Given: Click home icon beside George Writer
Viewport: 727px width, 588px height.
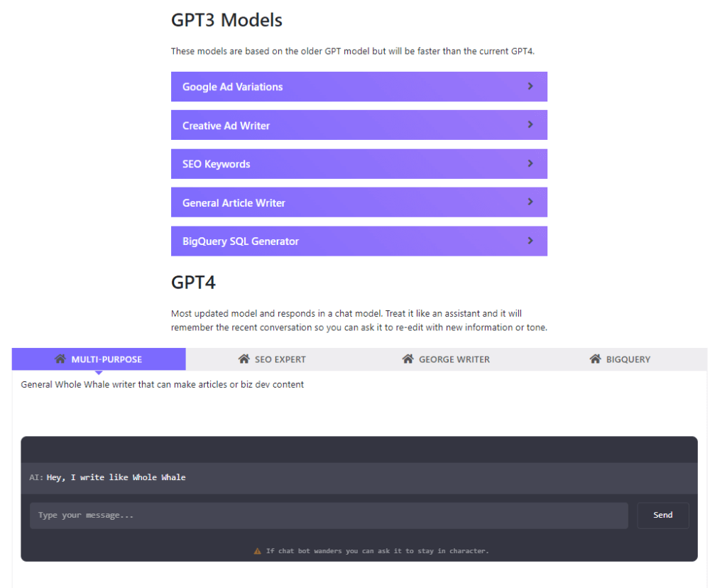Looking at the screenshot, I should 408,359.
